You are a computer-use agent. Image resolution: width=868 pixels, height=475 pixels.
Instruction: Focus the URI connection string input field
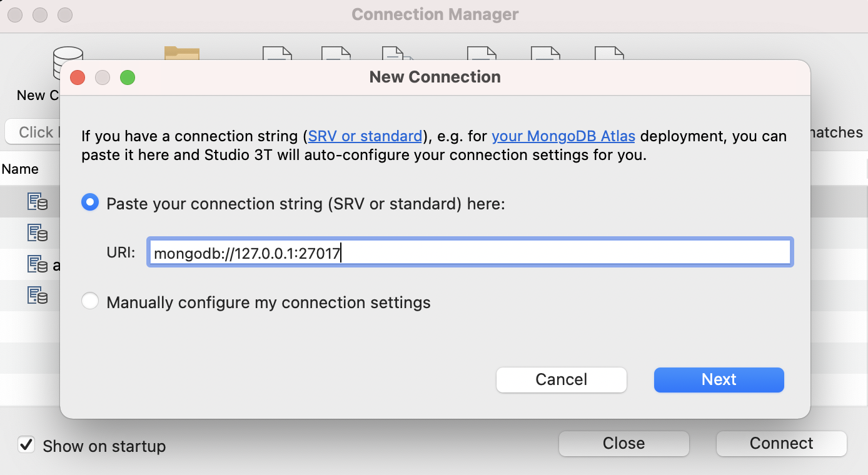tap(470, 252)
